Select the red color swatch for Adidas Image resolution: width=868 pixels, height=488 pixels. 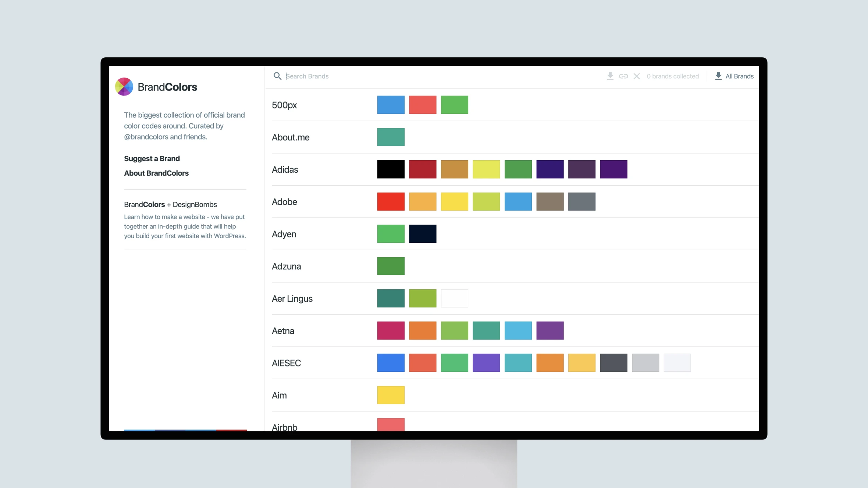(423, 169)
